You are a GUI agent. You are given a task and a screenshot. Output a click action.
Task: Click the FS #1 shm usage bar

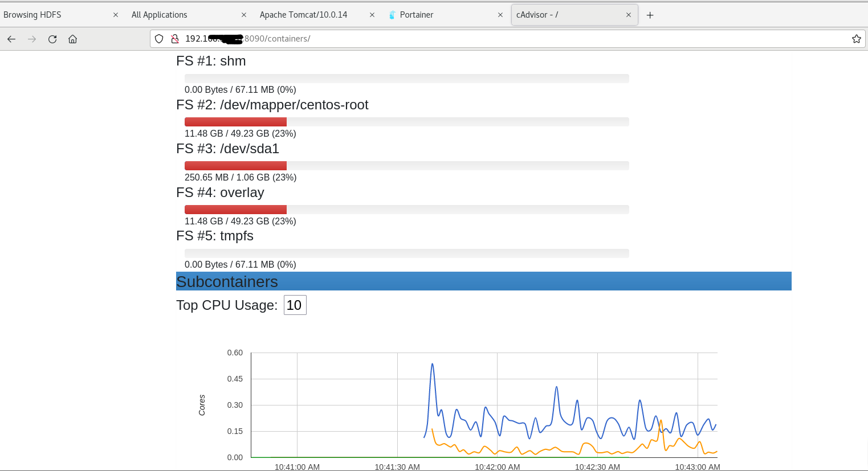[407, 79]
